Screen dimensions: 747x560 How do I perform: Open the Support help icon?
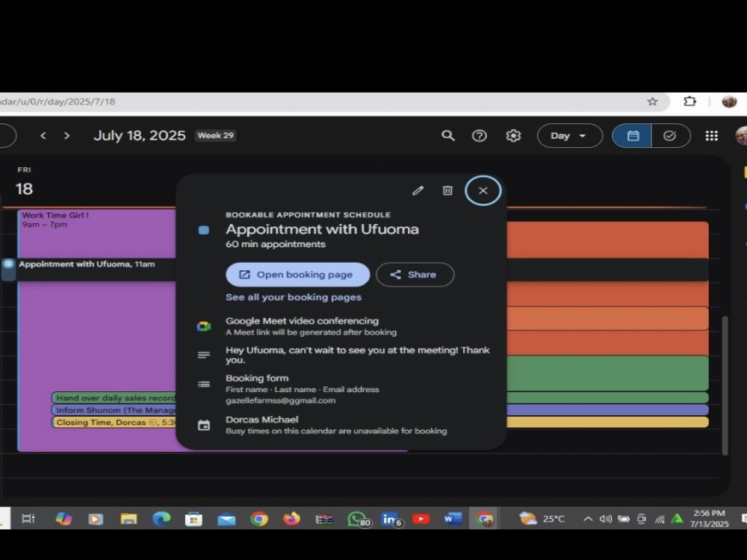pyautogui.click(x=480, y=136)
